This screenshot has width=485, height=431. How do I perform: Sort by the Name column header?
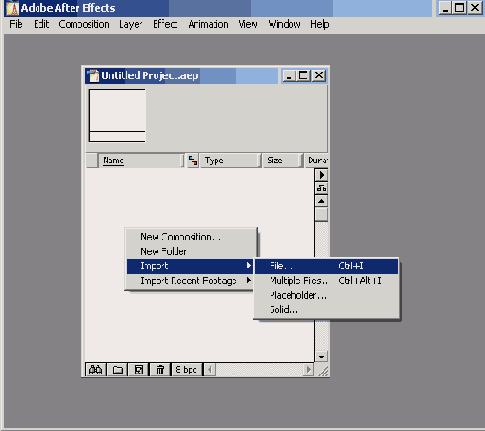coord(141,160)
